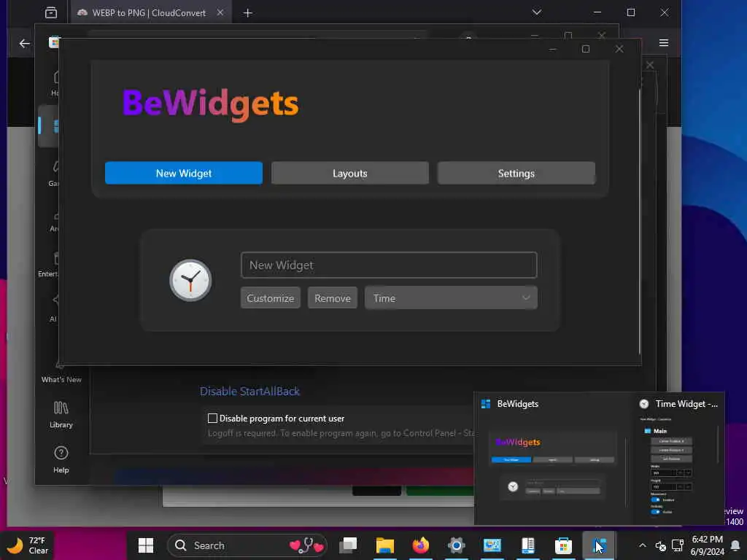Open the network tray icon
The image size is (747, 560).
(x=678, y=545)
